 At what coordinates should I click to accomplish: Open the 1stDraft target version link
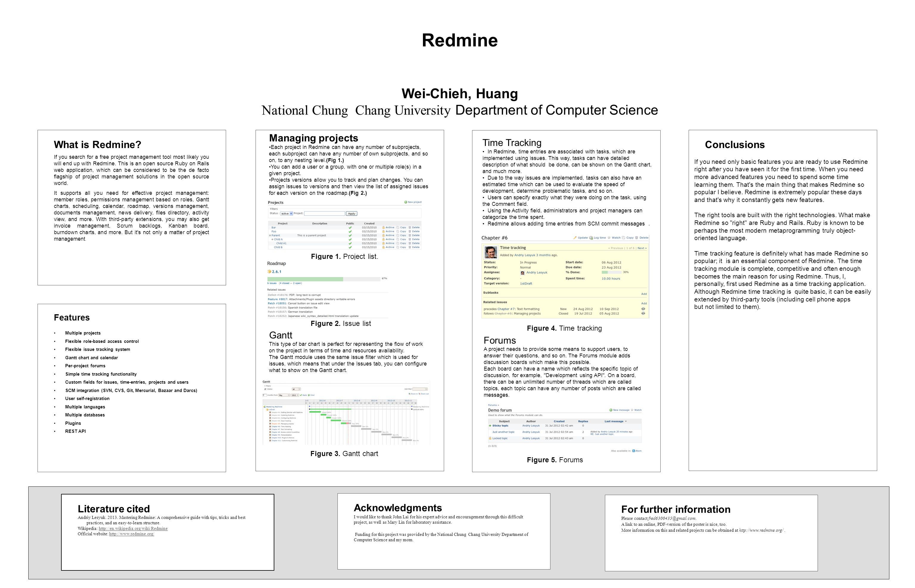tap(526, 284)
